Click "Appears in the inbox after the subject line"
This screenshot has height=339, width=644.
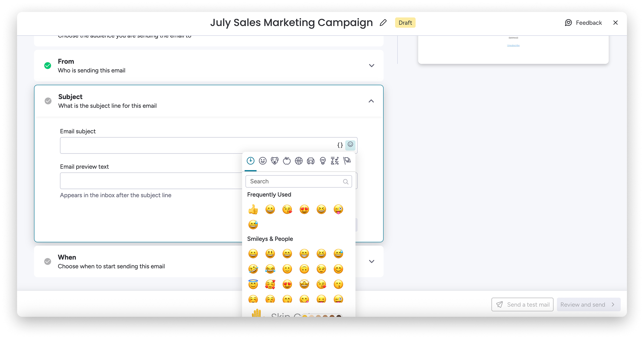pos(116,195)
